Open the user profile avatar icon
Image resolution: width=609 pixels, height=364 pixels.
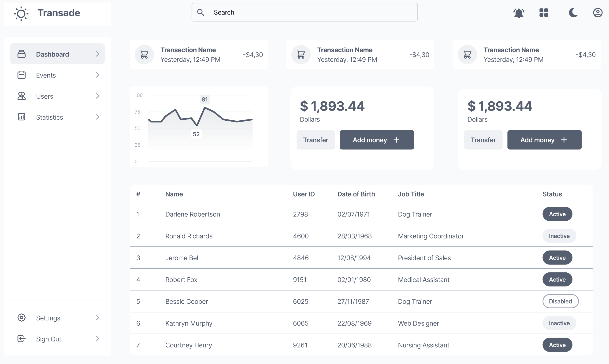pos(598,12)
